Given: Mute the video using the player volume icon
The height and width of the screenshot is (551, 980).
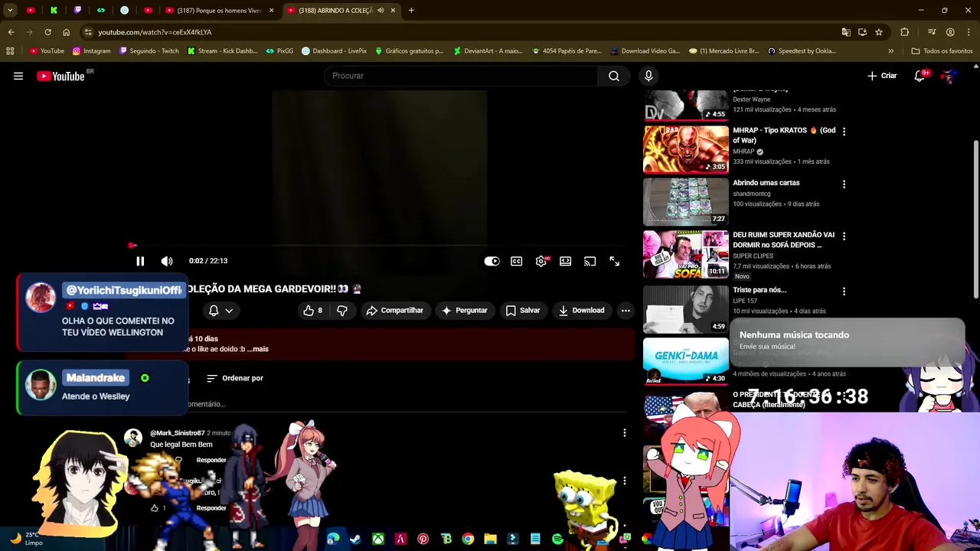Looking at the screenshot, I should [x=167, y=261].
